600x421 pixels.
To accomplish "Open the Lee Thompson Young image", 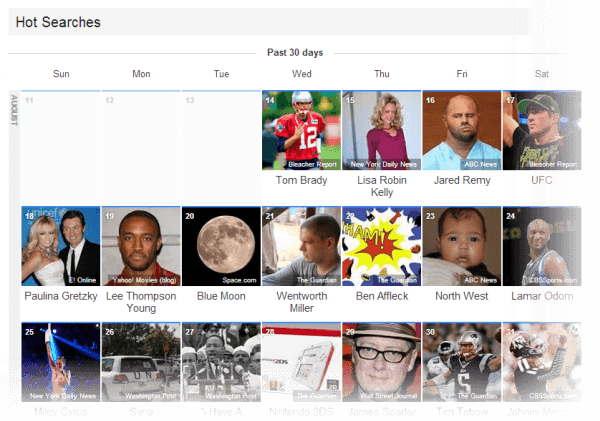I will tap(141, 246).
